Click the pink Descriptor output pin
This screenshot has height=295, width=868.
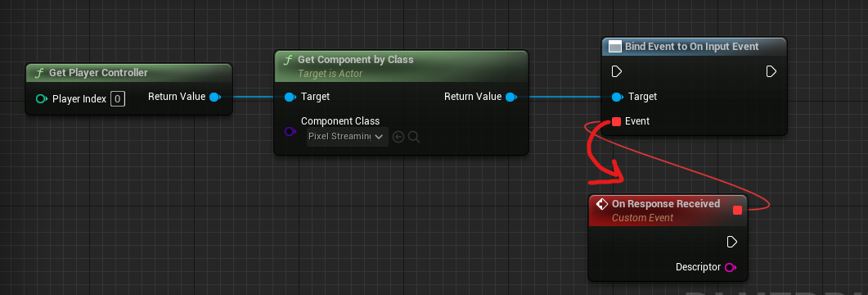point(731,267)
